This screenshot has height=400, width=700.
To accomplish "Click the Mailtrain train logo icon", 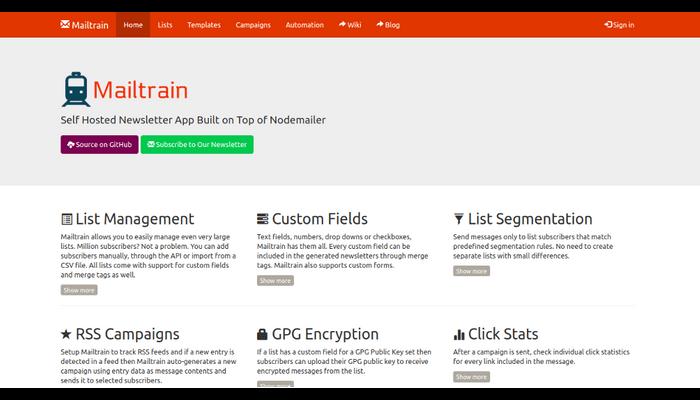I will point(75,89).
